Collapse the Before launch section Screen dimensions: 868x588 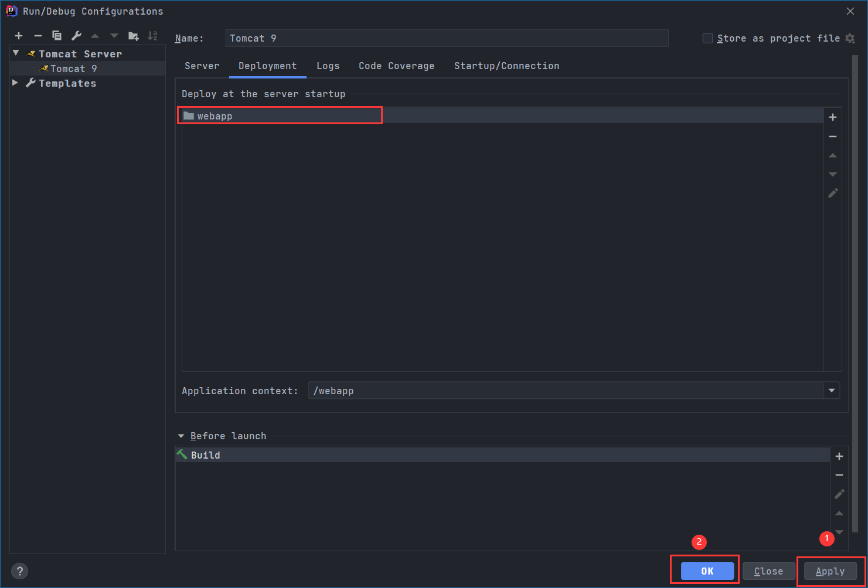(181, 436)
